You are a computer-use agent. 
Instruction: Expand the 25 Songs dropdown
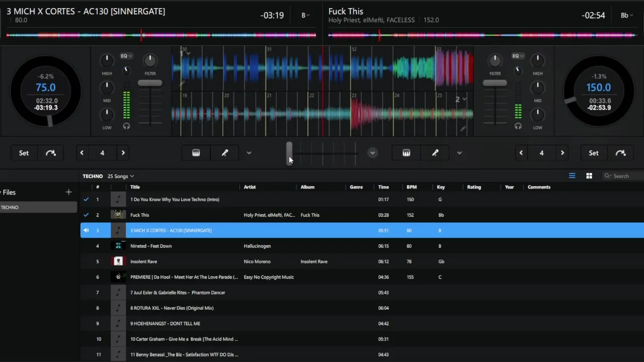121,176
